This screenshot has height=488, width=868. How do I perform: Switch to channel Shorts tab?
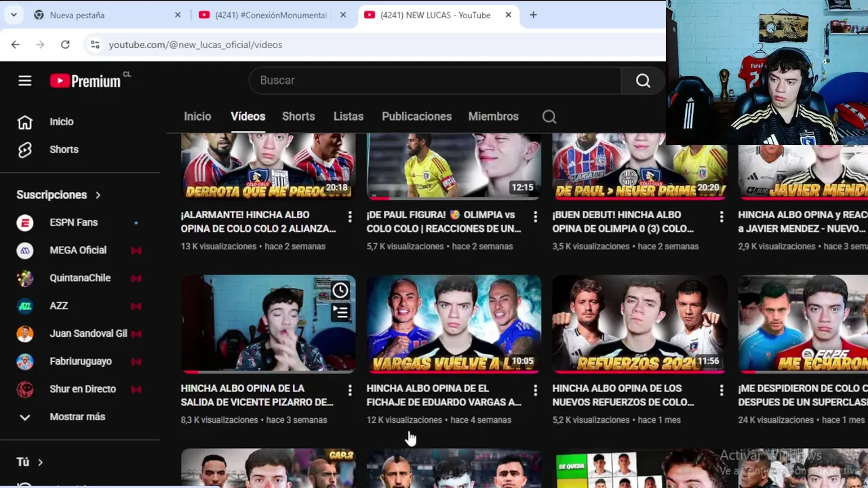[x=298, y=117]
